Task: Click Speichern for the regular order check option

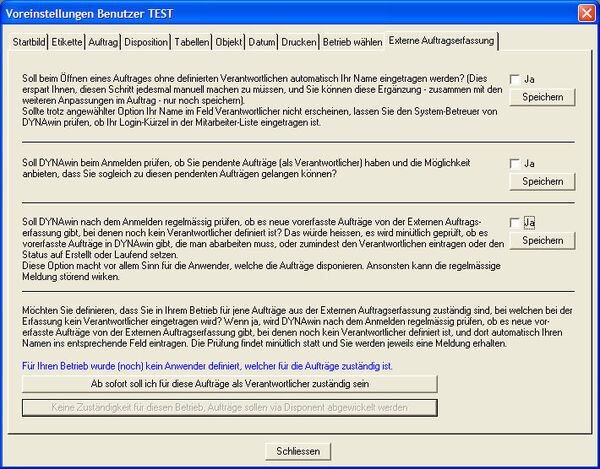Action: 542,241
